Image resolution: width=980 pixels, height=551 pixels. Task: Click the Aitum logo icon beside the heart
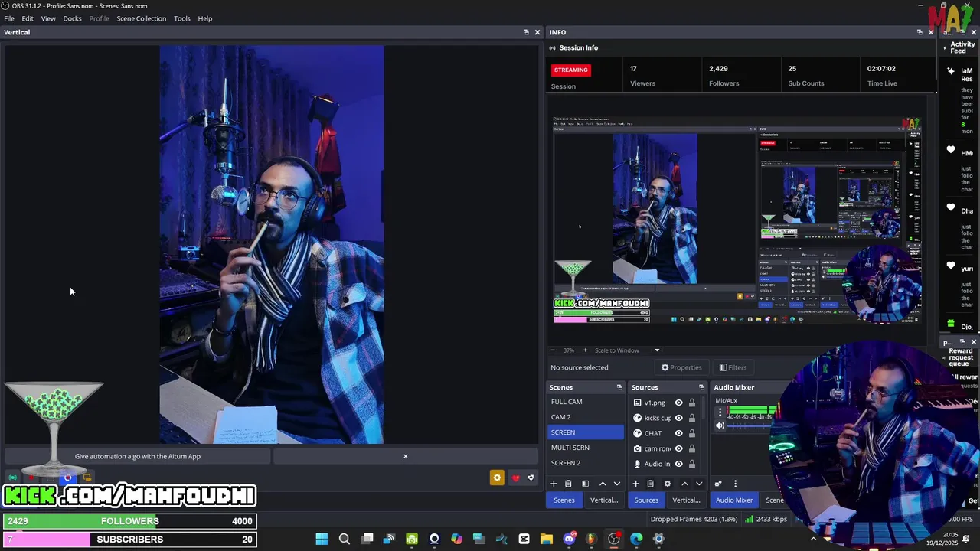point(531,478)
